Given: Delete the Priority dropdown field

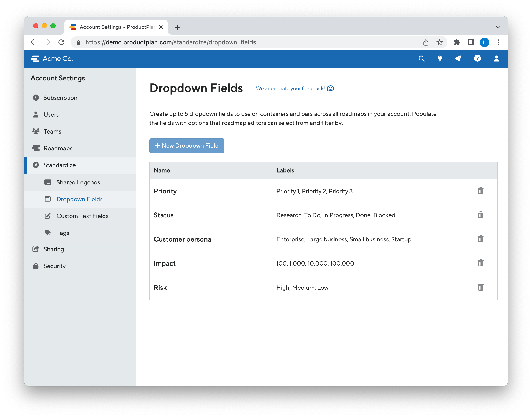Looking at the screenshot, I should [481, 190].
